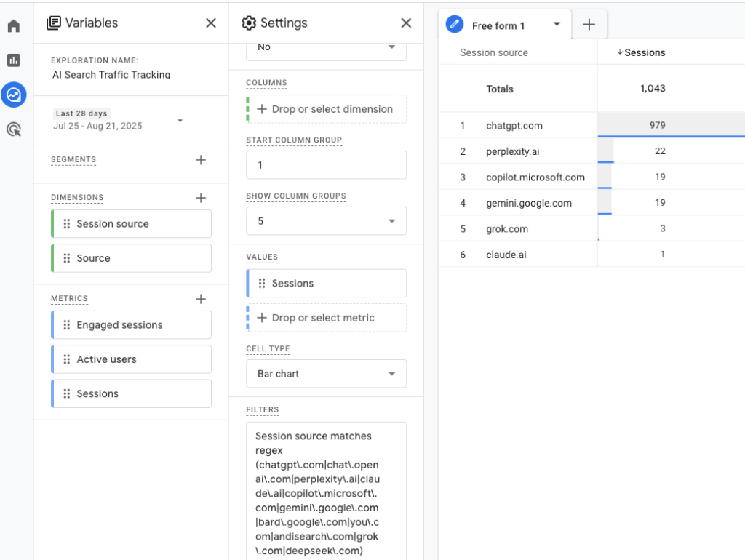This screenshot has width=745, height=560.
Task: Open Explore icon in left navigation
Action: pyautogui.click(x=14, y=95)
